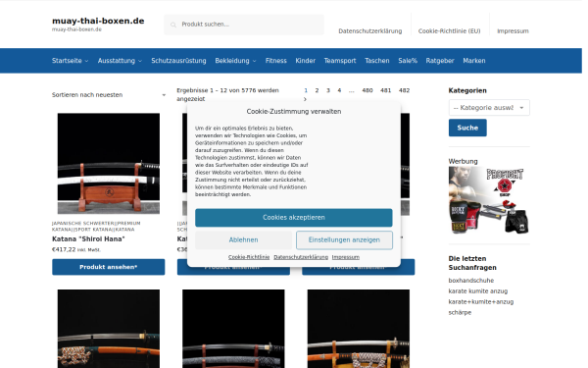Click the search magnifier icon
Screen dimensions: 588x368
173,25
